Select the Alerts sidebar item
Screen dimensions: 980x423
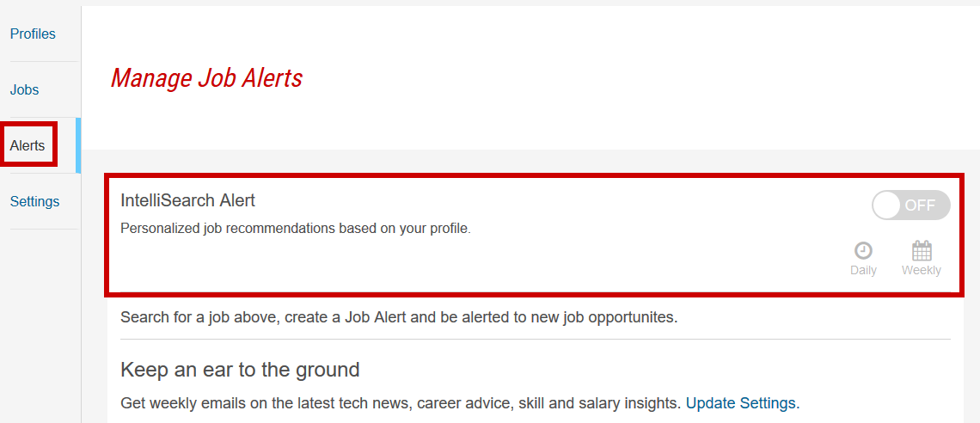(28, 145)
